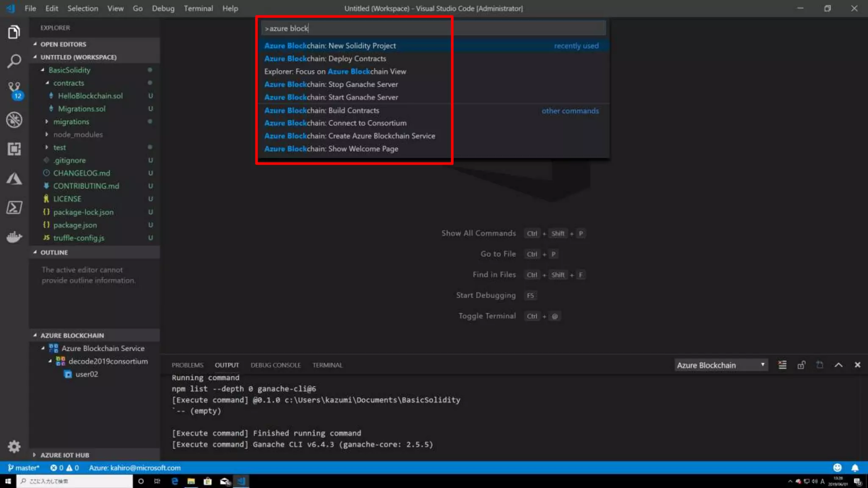Maximize panel with the chevron-up icon
The height and width of the screenshot is (488, 868).
[x=838, y=365]
